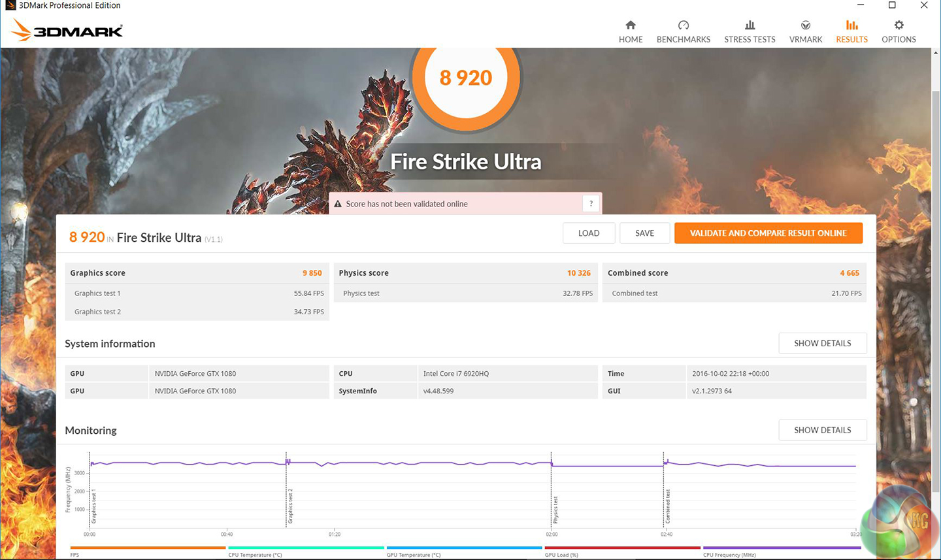941x560 pixels.
Task: Expand Monitoring with Show Details
Action: pos(822,430)
